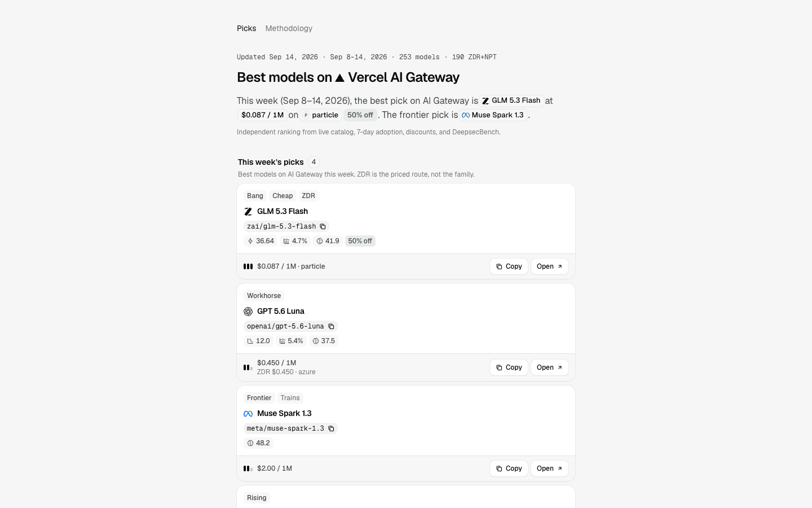The image size is (812, 508).
Task: Click the Meta logo beside Muse Spark 1.3 card title
Action: pos(248,414)
